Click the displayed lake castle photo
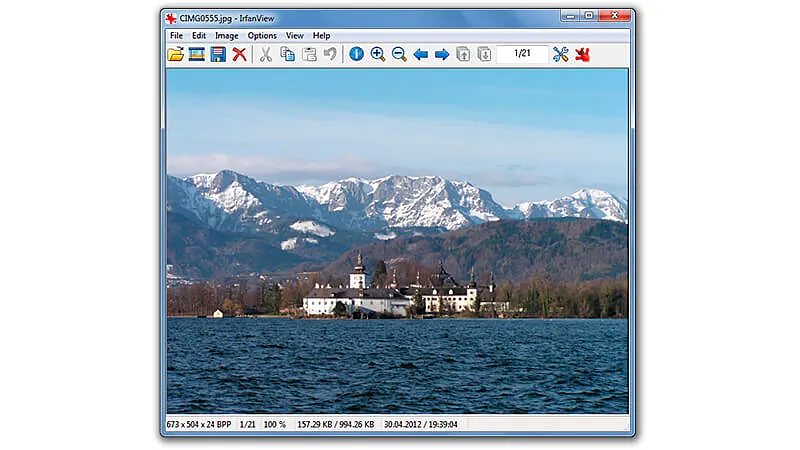 (397, 241)
